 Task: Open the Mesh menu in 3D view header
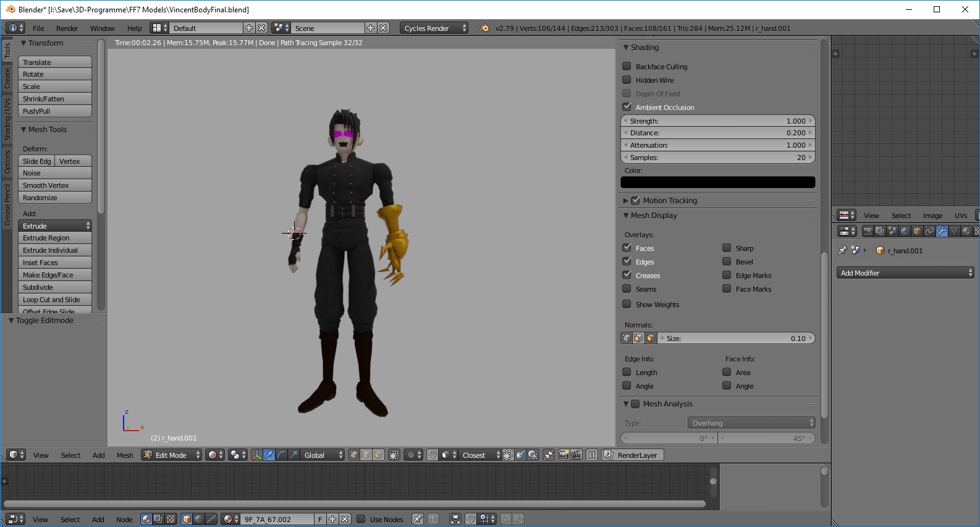pos(125,455)
